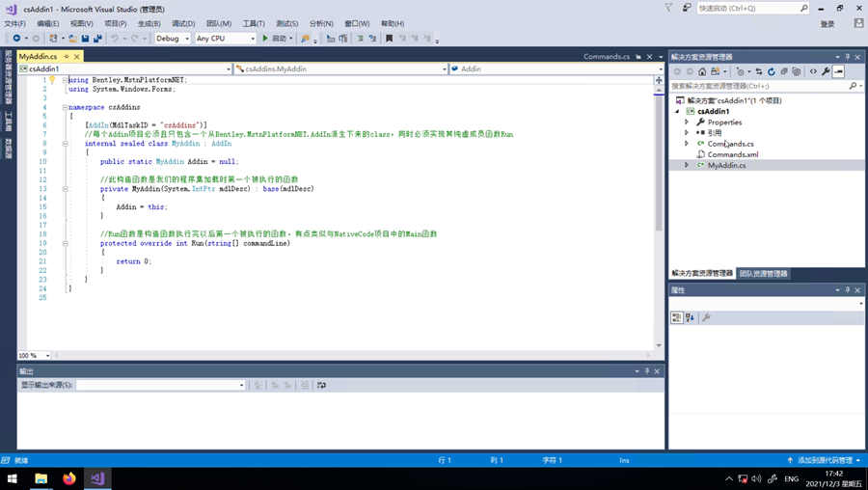The image size is (868, 490).
Task: Click the New Project toolbar icon
Action: (x=53, y=39)
